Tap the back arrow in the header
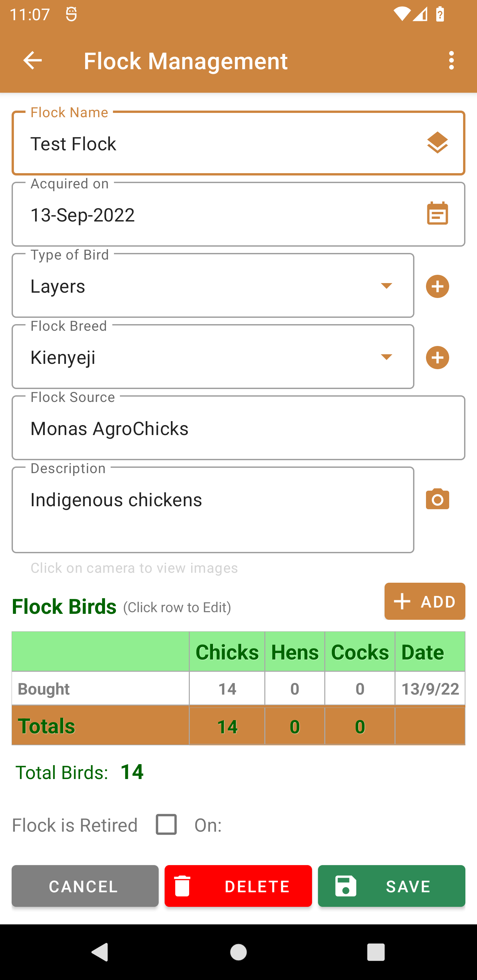477x980 pixels. tap(32, 61)
